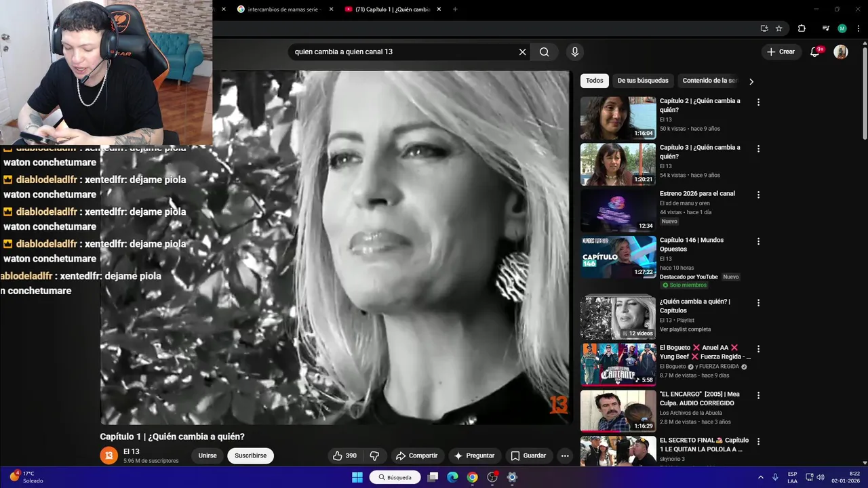Open Chrome media controls icon
This screenshot has width=868, height=488.
[826, 28]
